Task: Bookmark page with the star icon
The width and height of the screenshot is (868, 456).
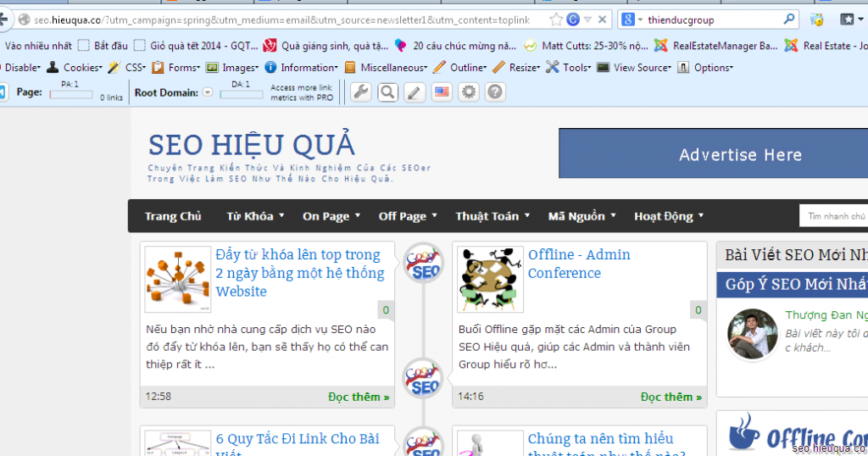Action: [x=556, y=20]
